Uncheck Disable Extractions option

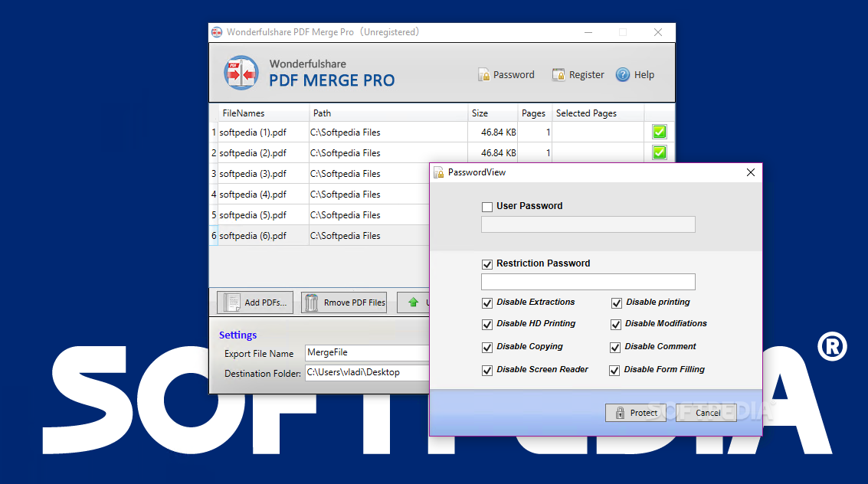(487, 303)
